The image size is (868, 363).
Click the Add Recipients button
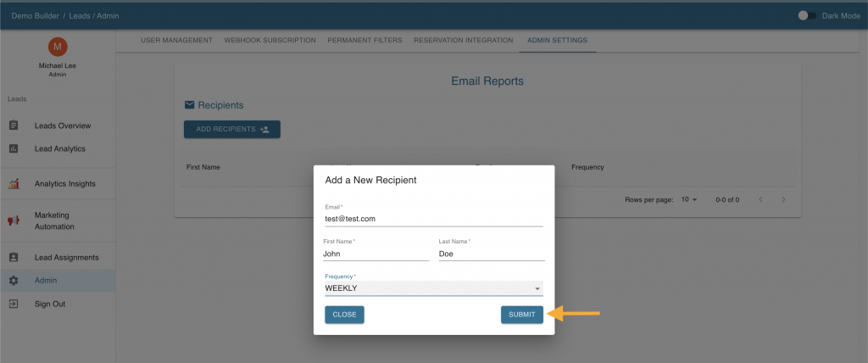232,129
